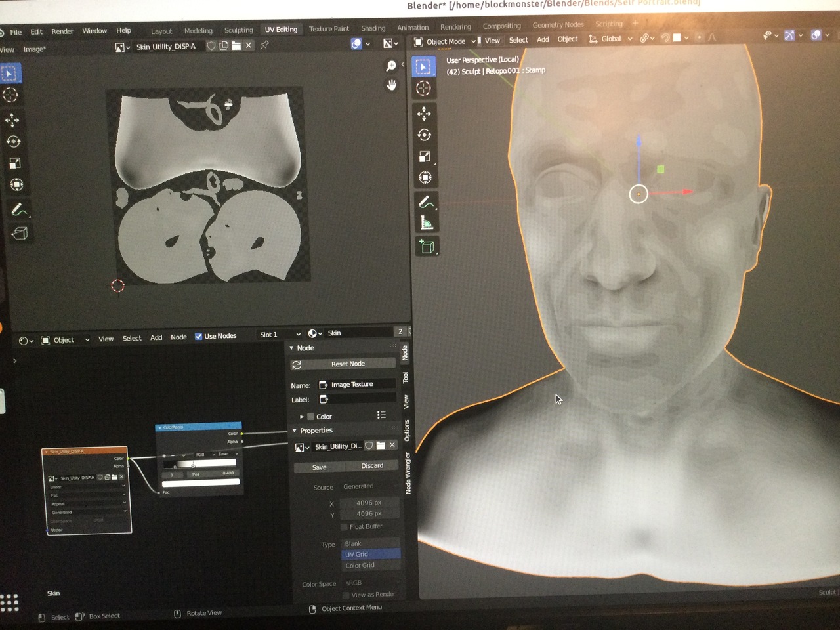
Task: Click the Reset Node button
Action: click(347, 364)
